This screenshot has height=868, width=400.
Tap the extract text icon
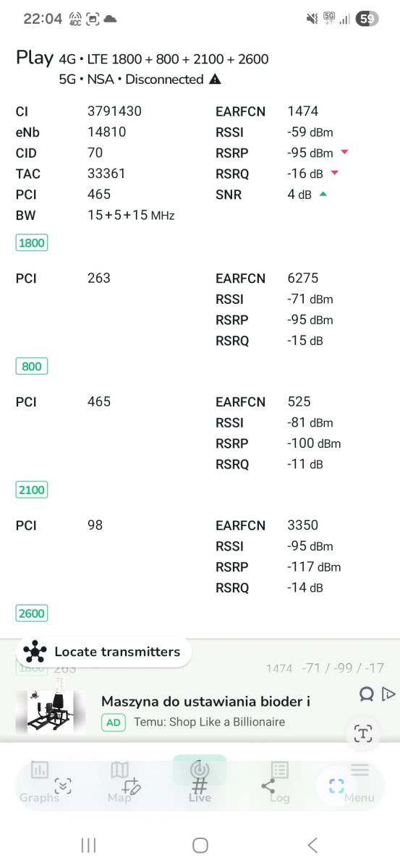(363, 734)
